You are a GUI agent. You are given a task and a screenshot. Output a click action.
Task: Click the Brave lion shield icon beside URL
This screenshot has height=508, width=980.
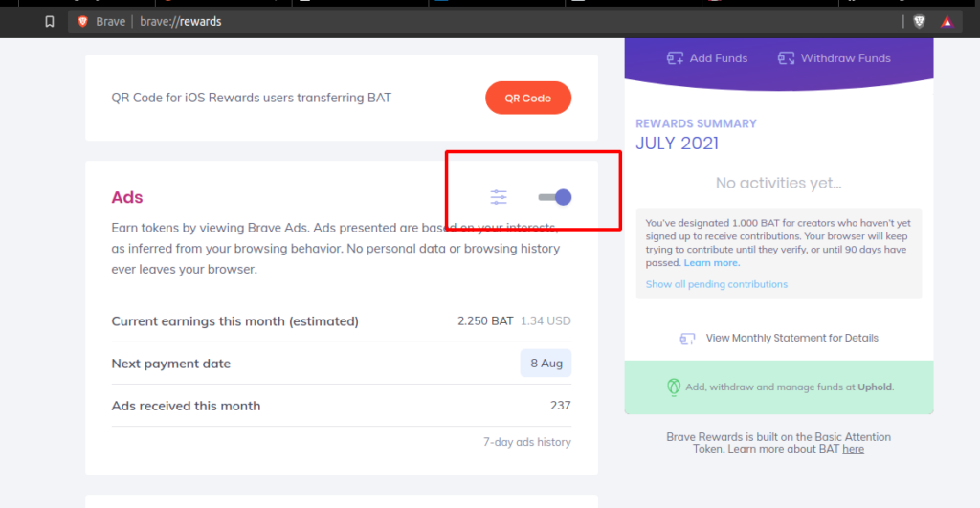tap(82, 22)
